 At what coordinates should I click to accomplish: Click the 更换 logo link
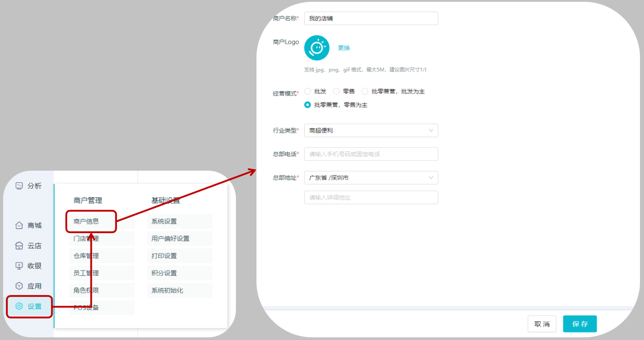344,48
